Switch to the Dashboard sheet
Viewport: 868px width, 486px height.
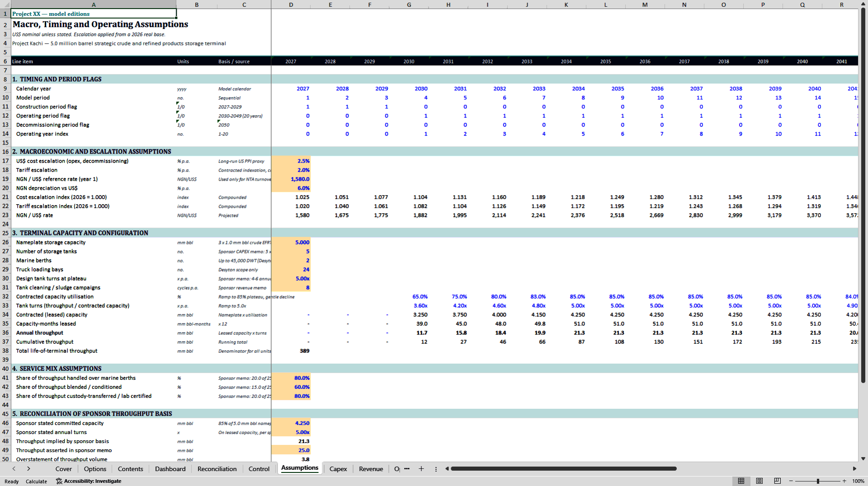pos(170,469)
